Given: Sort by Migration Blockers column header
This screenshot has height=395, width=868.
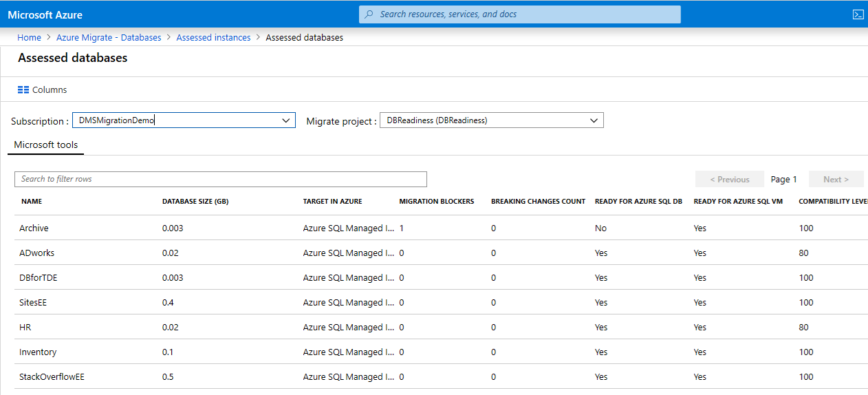Looking at the screenshot, I should pos(437,202).
